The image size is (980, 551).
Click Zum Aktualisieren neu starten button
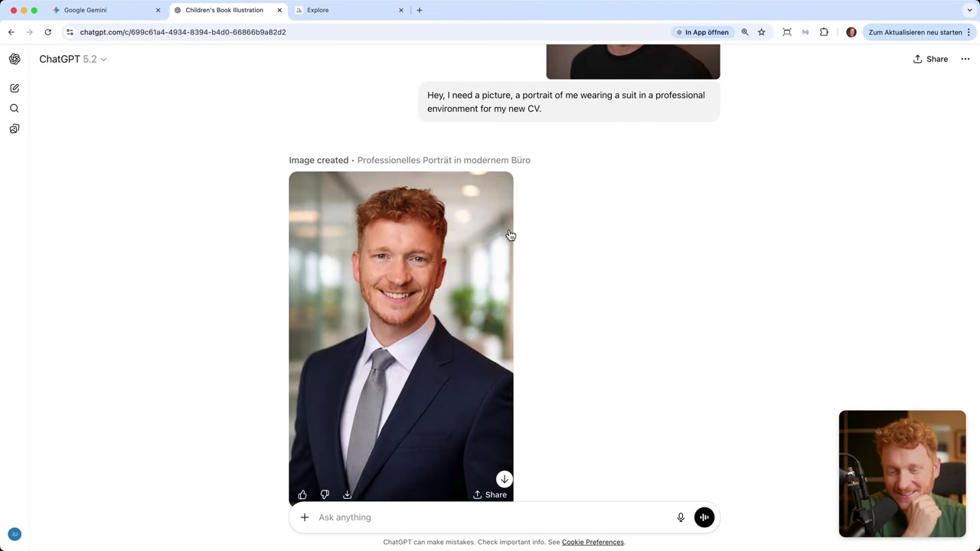tap(918, 32)
